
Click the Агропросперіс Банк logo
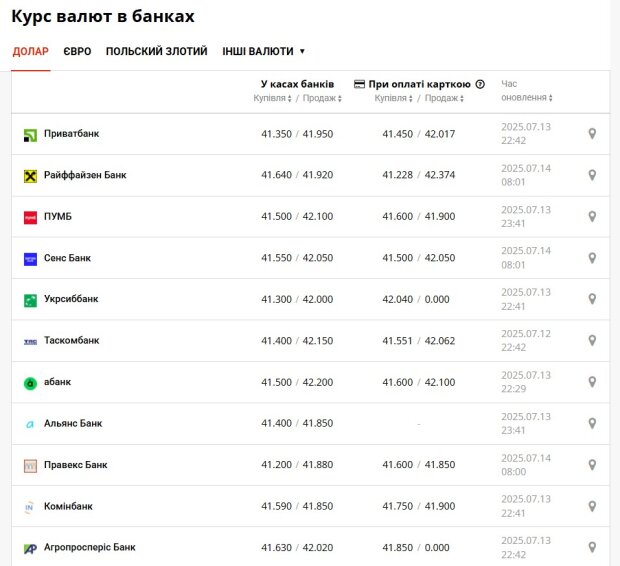tap(30, 549)
